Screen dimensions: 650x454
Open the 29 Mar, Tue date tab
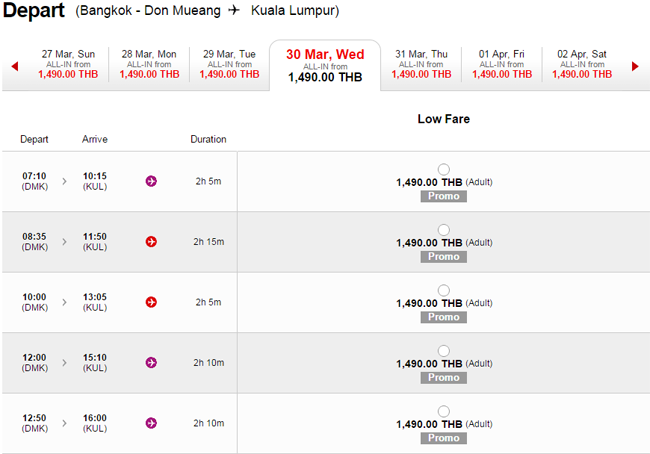coord(229,64)
